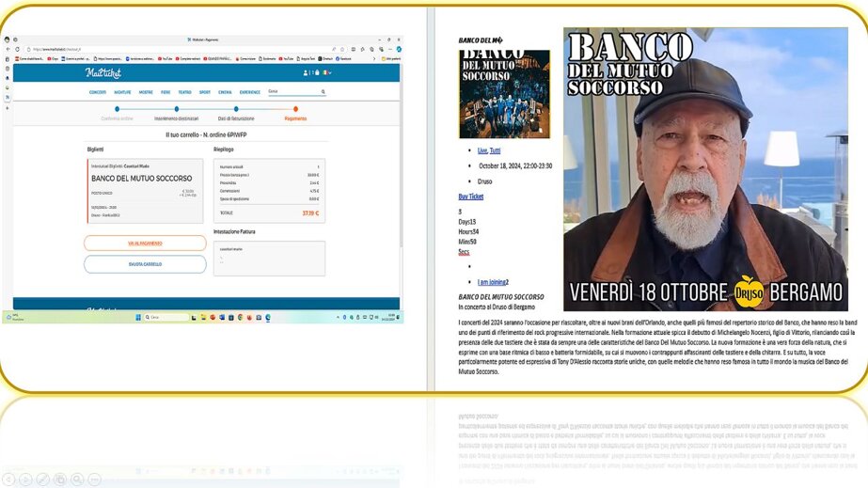Click the browser profile avatar icon

pyautogui.click(x=7, y=39)
